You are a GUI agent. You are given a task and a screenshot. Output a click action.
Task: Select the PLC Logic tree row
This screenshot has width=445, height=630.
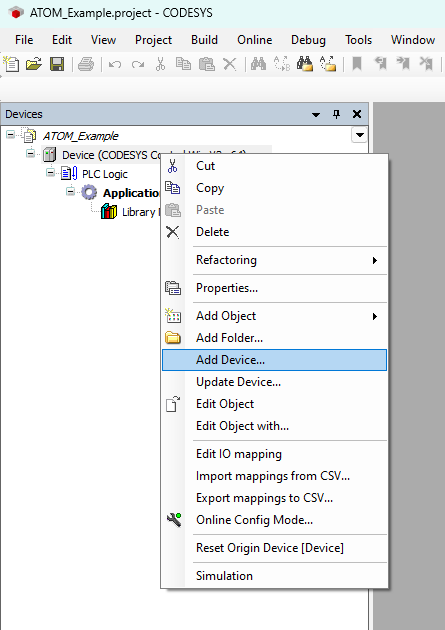[x=105, y=174]
